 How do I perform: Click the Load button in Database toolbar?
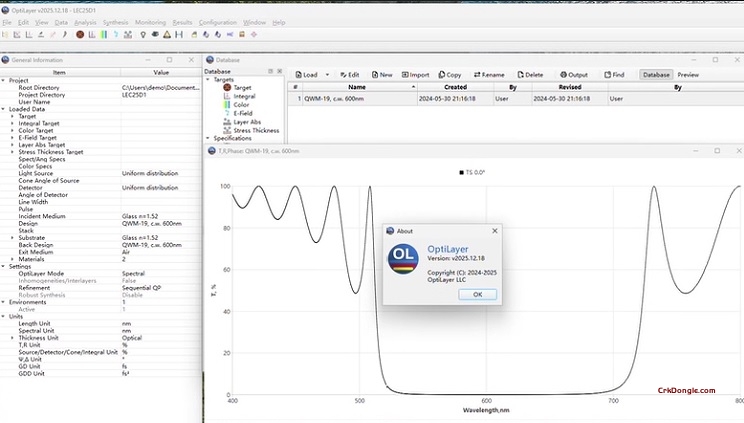(307, 75)
